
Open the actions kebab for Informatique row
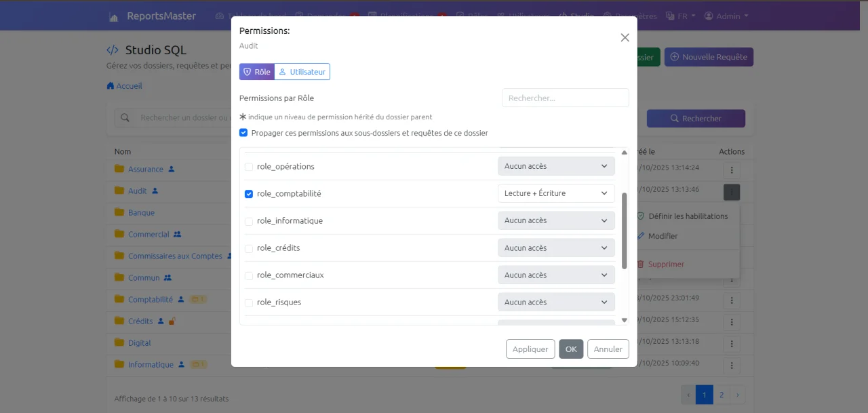coord(731,365)
